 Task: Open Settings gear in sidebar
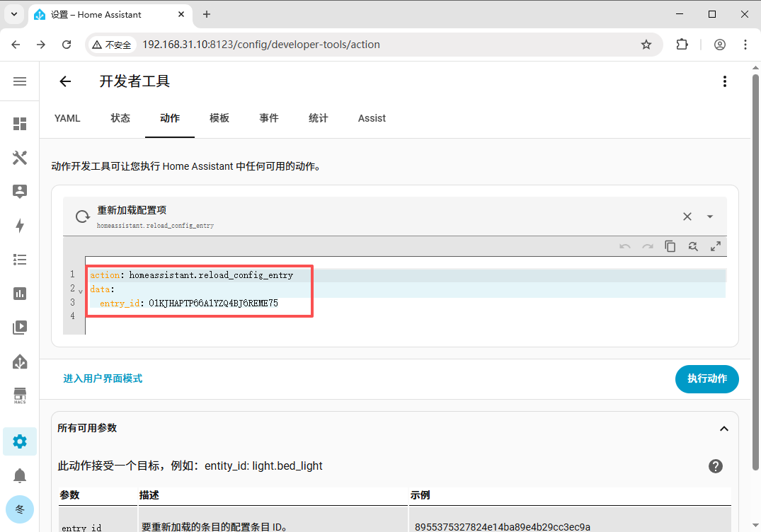(x=20, y=441)
